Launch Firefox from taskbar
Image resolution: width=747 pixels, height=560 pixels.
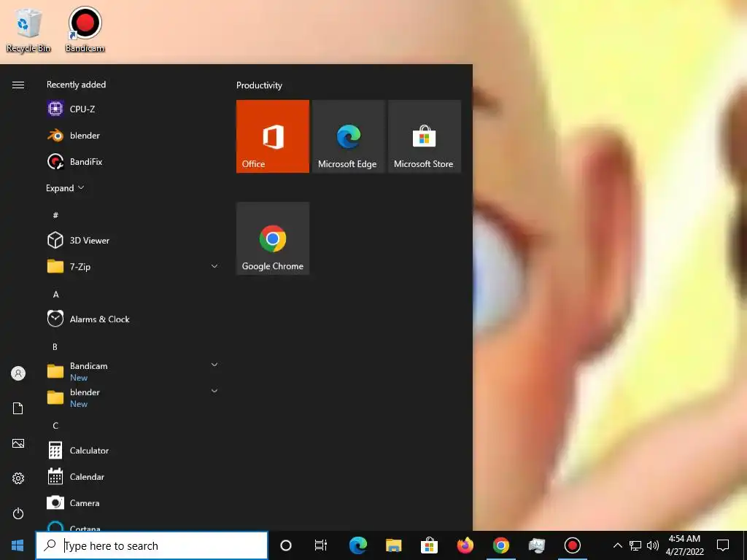[x=465, y=545]
